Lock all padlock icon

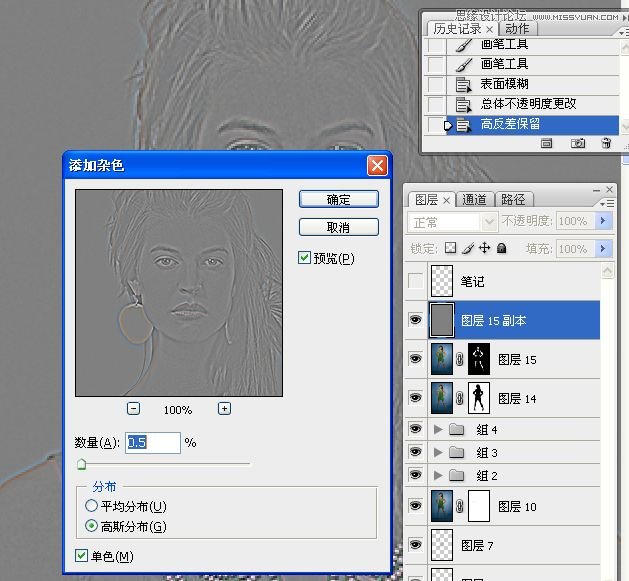tap(501, 248)
